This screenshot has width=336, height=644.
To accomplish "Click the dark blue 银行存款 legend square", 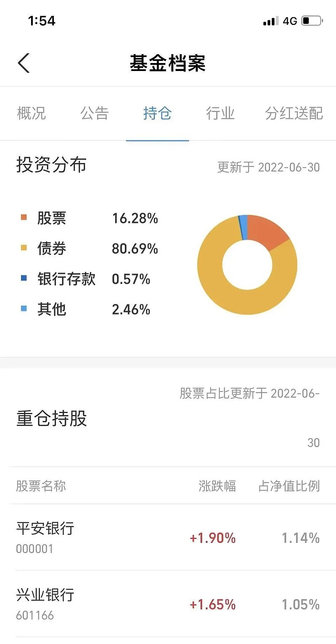I will [x=24, y=278].
